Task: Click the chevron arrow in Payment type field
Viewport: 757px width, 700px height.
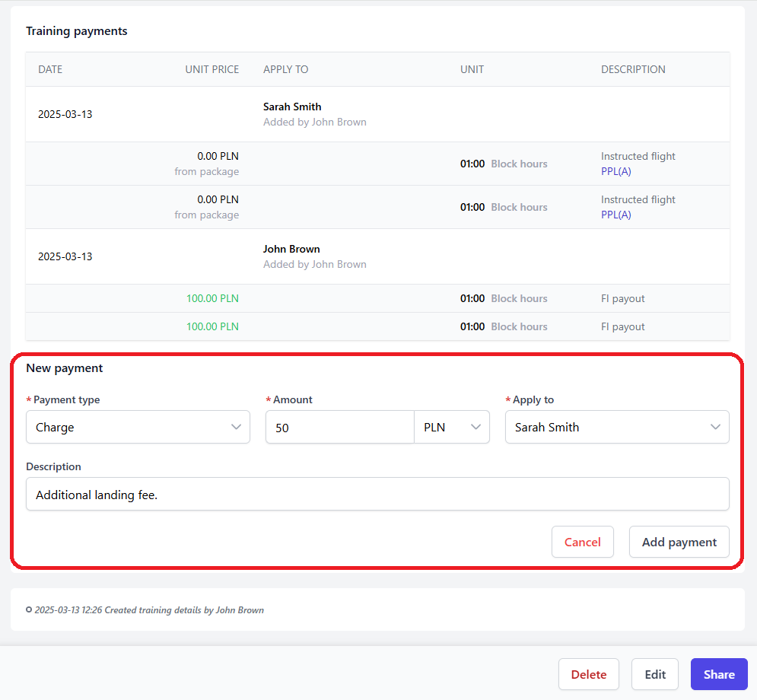Action: (236, 427)
